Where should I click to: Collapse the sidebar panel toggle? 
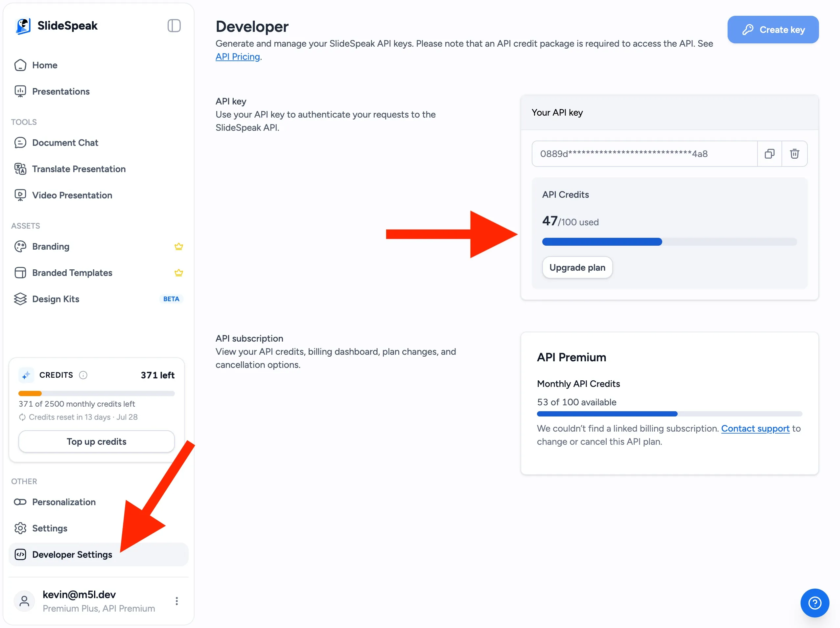(x=174, y=26)
